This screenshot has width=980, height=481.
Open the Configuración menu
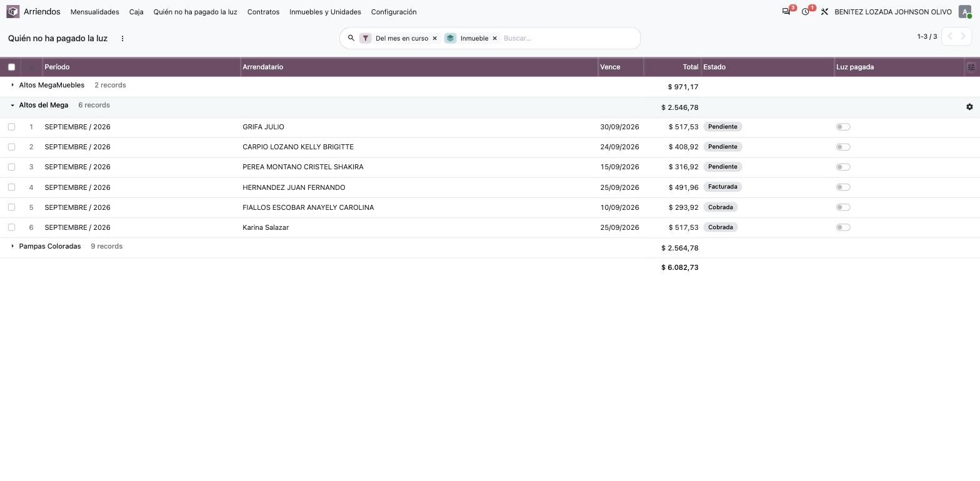coord(394,12)
